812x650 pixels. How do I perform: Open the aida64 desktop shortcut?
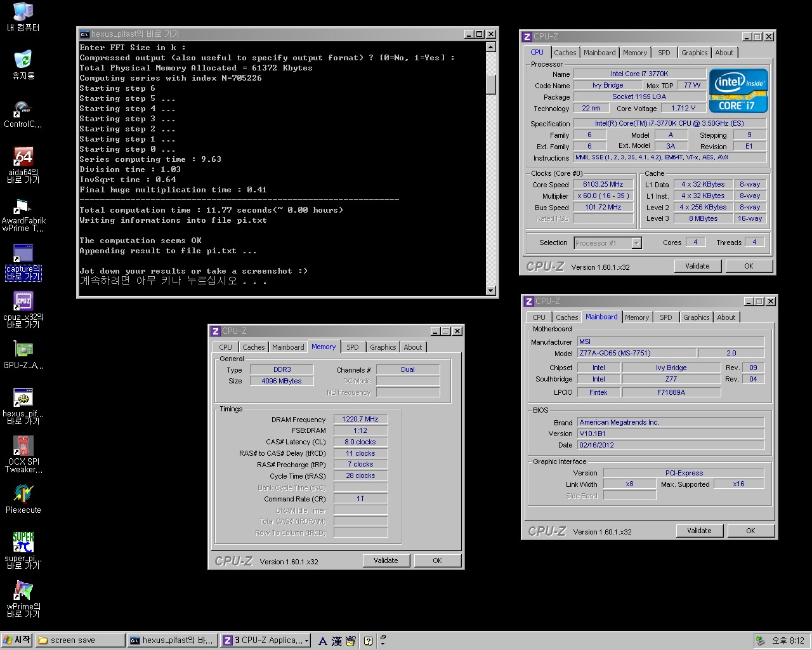tap(23, 157)
